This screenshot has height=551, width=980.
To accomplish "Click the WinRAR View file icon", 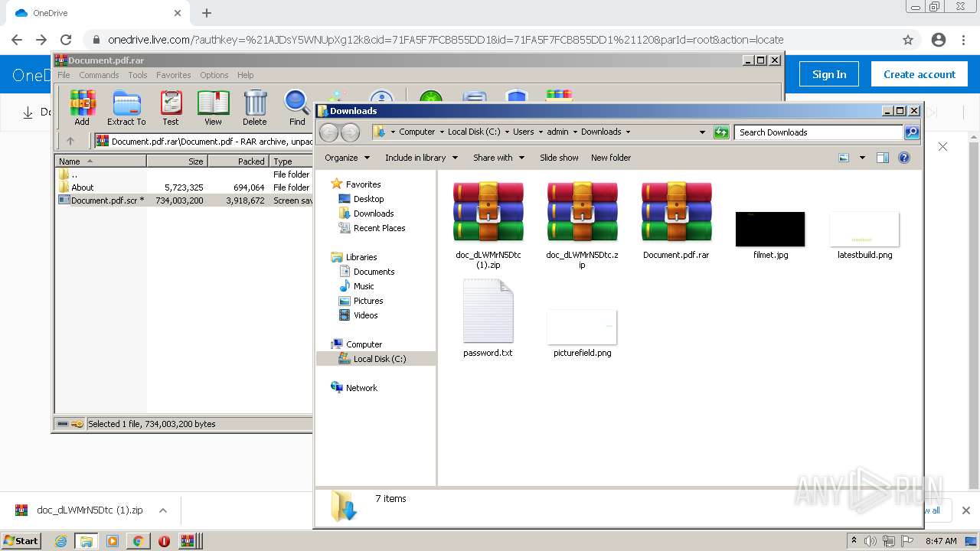I will [213, 107].
